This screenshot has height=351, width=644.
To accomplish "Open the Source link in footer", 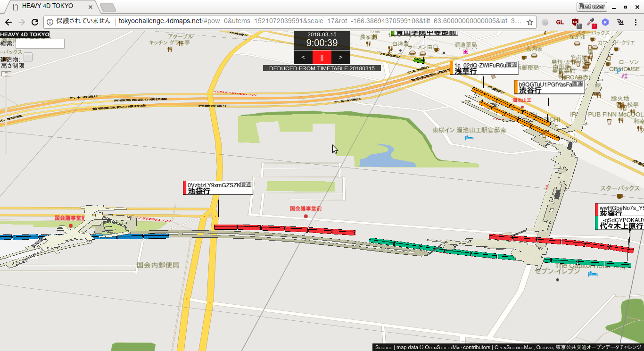I will (384, 347).
